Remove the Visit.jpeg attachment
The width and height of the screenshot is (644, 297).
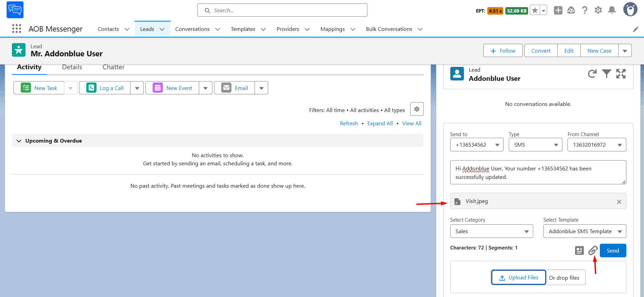(619, 202)
